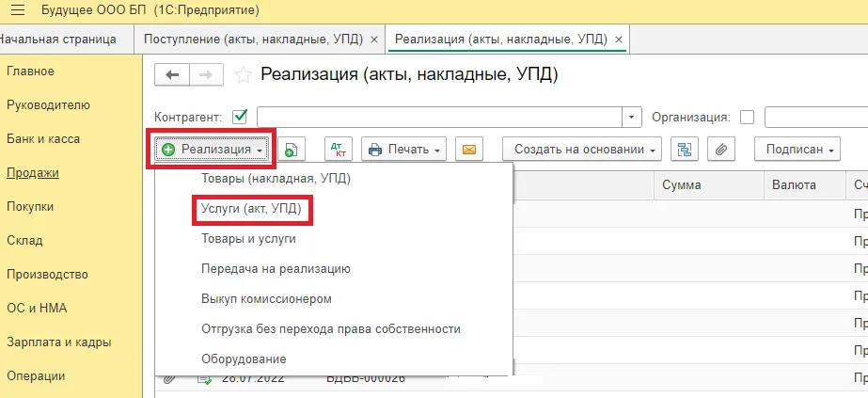Close the Реализация tab
Screen dimensions: 868x398
619,40
